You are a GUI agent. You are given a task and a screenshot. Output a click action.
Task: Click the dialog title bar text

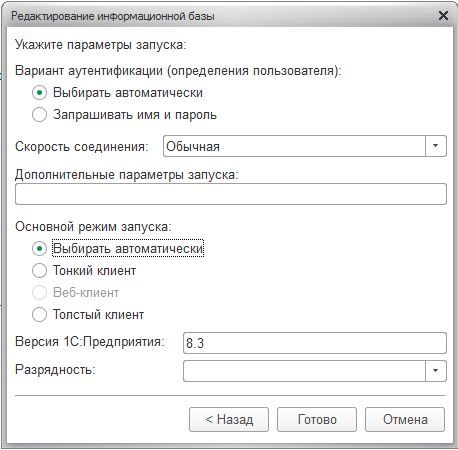(113, 16)
